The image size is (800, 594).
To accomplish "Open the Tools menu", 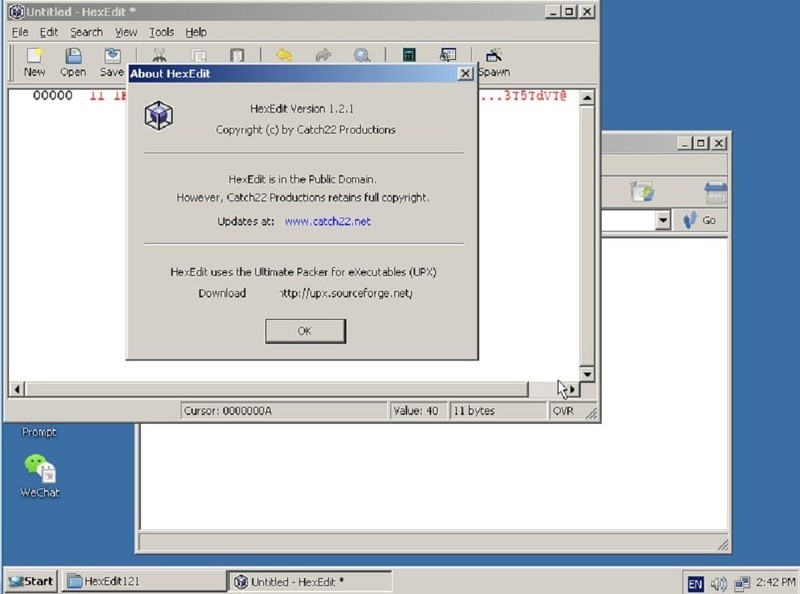I will (161, 32).
